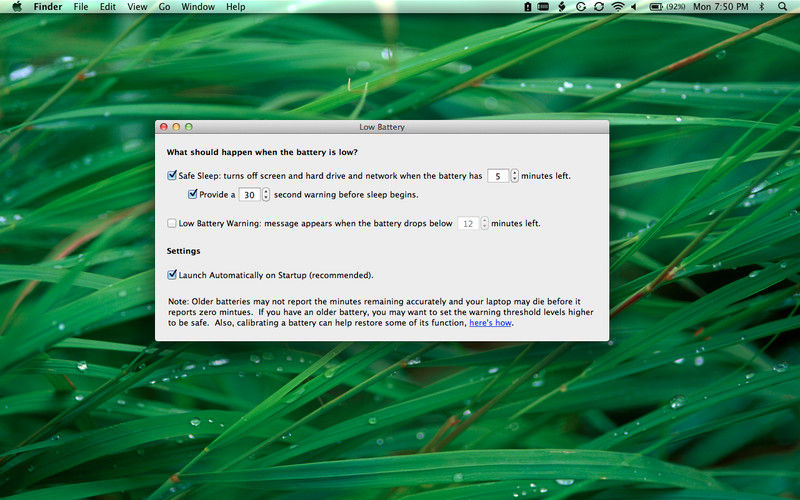Open the Finder menu
Screen dimensions: 800x500
click(48, 7)
